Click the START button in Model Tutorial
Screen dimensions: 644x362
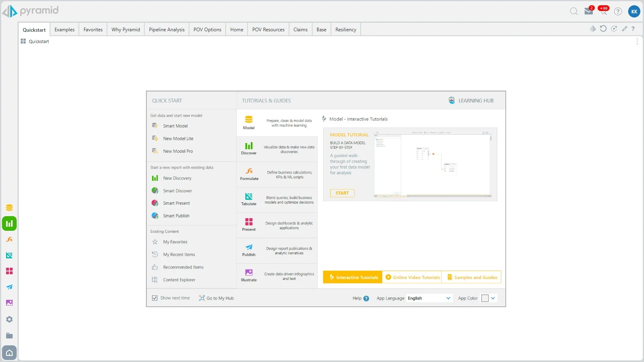click(x=342, y=193)
